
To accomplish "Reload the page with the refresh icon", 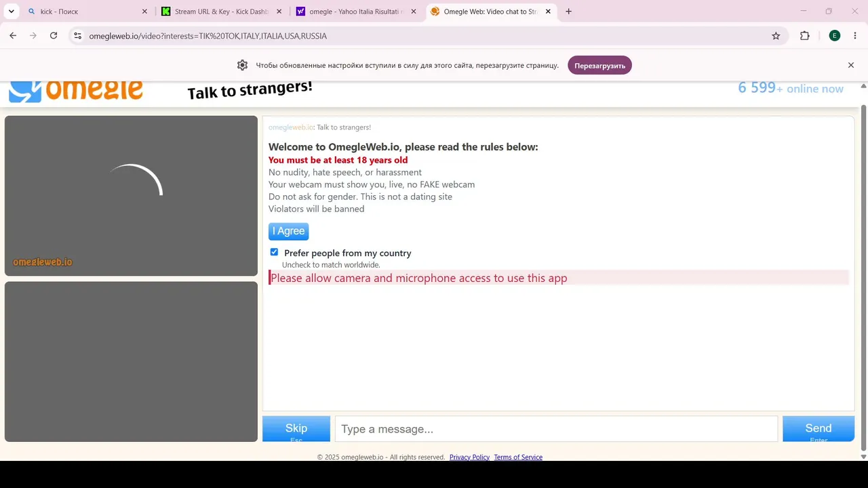I will tap(54, 36).
